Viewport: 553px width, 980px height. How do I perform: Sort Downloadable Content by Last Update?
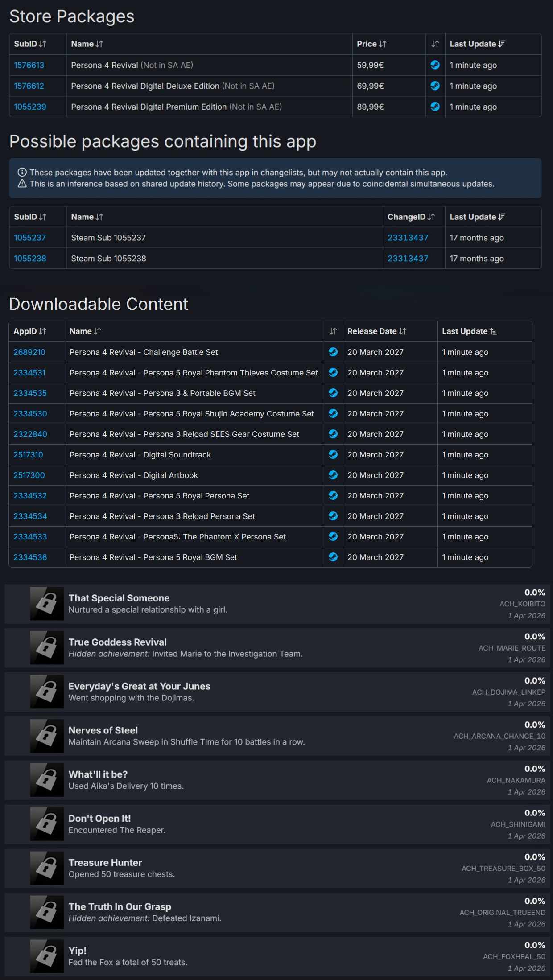click(x=469, y=331)
